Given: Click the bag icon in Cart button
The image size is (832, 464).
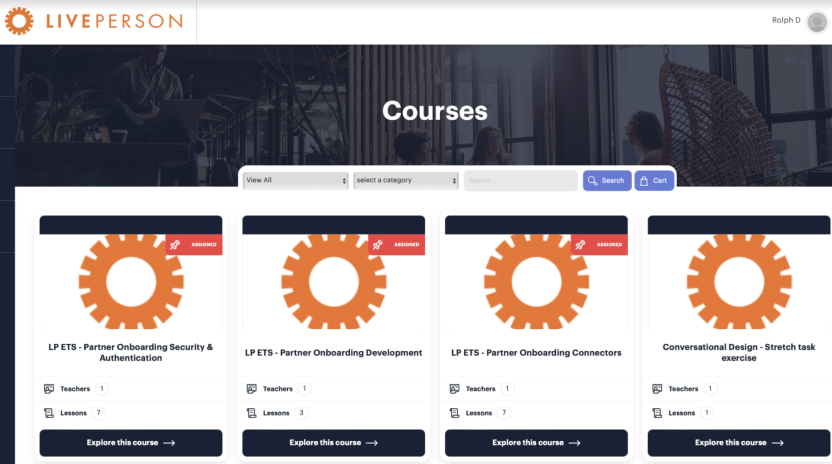Looking at the screenshot, I should tap(644, 181).
